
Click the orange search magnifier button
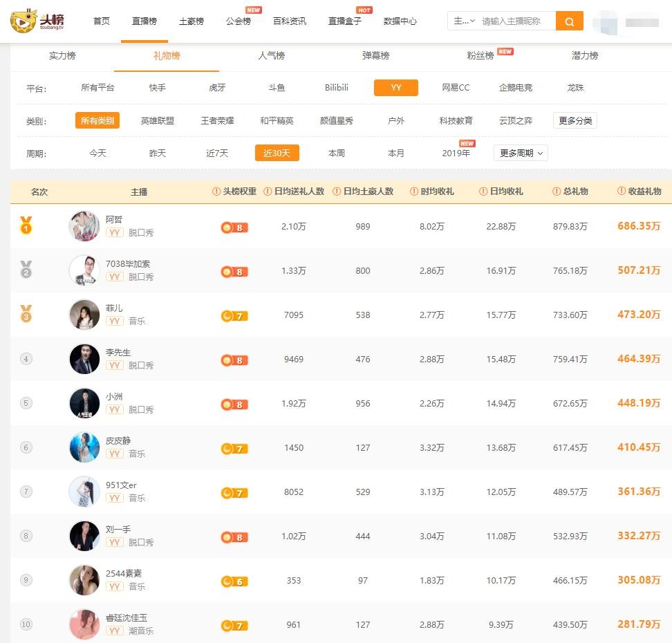(x=569, y=21)
